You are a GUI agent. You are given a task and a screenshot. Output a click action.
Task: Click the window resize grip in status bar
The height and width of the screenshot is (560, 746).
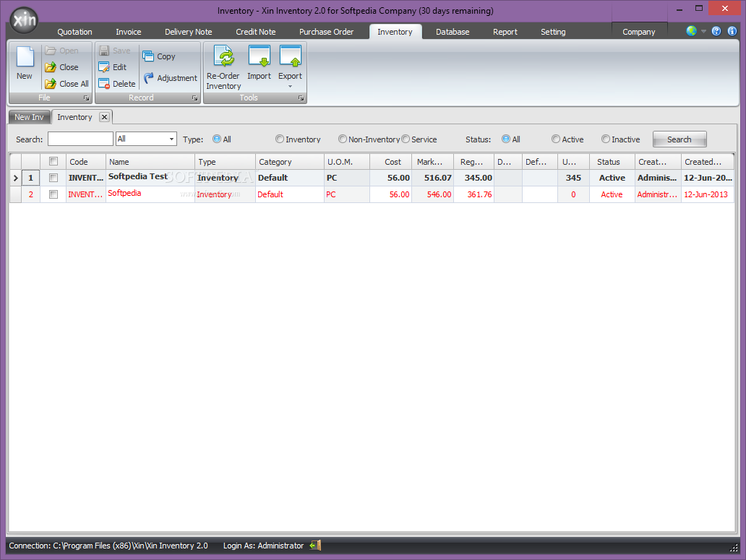(734, 548)
